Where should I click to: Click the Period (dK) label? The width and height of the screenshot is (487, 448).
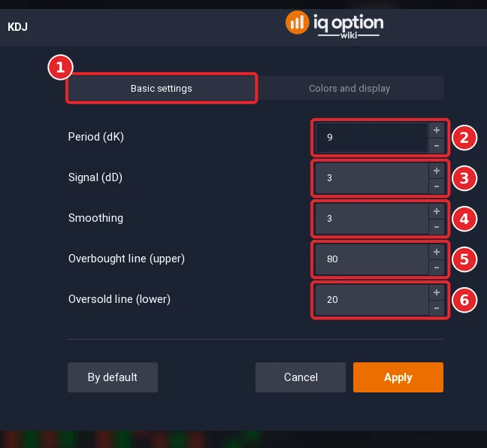click(96, 137)
